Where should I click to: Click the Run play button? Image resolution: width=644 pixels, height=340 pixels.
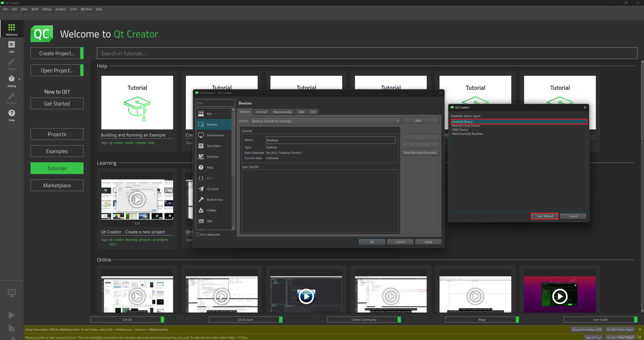click(12, 315)
